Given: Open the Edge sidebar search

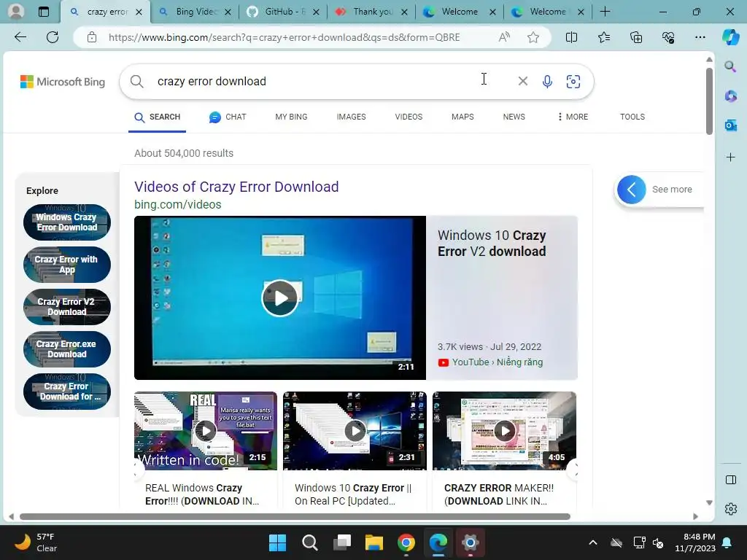Looking at the screenshot, I should coord(730,66).
